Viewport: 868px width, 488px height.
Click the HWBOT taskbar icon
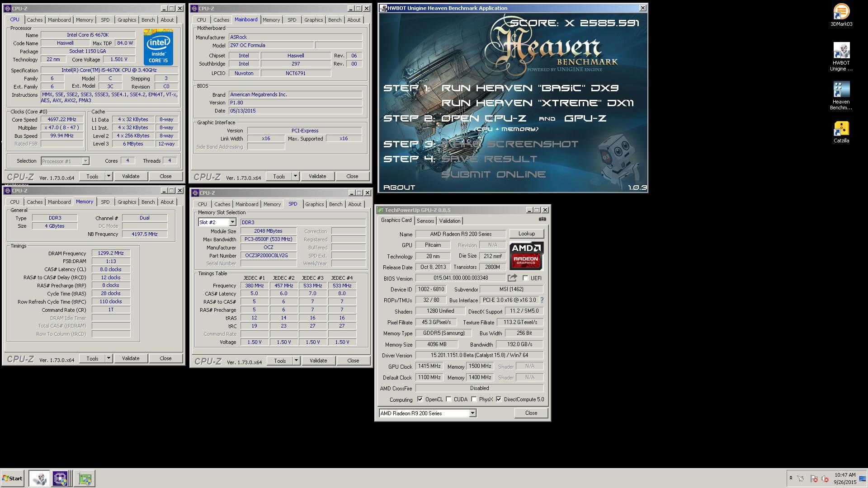[x=39, y=479]
